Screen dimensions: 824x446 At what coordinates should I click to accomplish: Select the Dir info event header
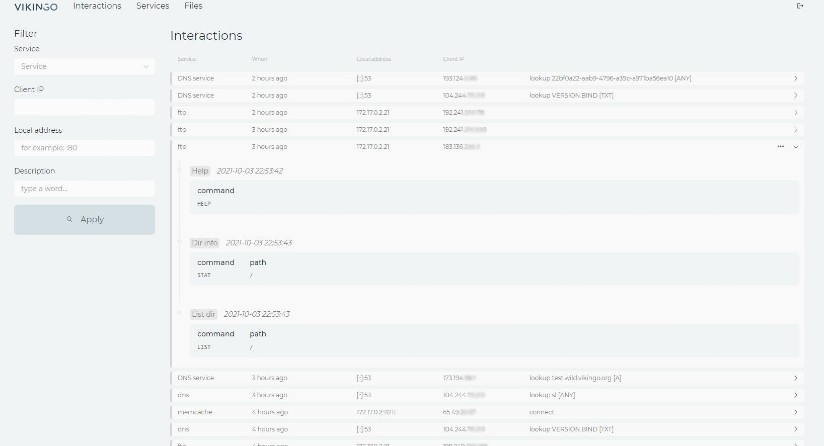205,243
